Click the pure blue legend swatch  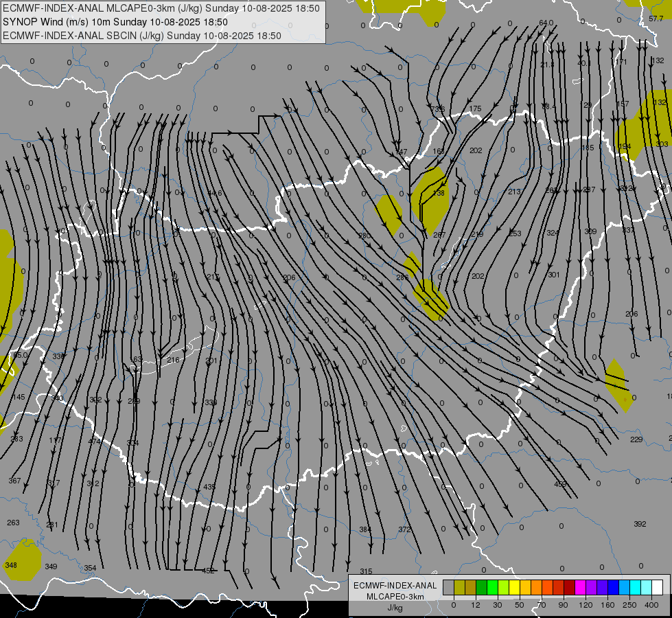pos(614,587)
